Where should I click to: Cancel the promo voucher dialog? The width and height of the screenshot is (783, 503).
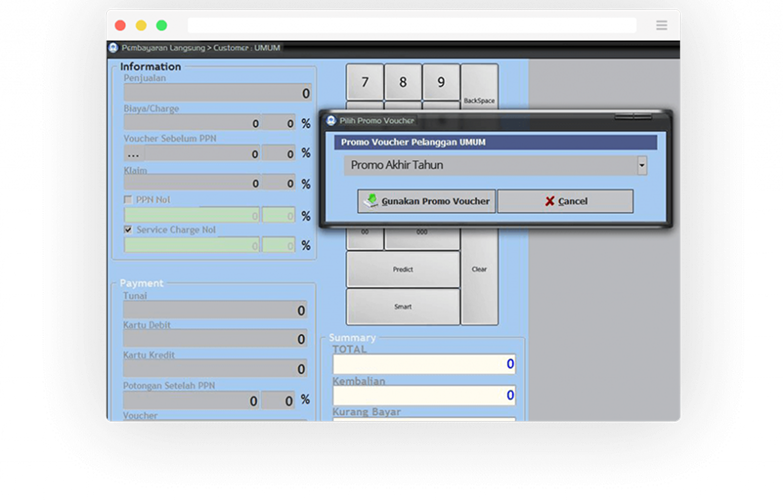point(565,201)
